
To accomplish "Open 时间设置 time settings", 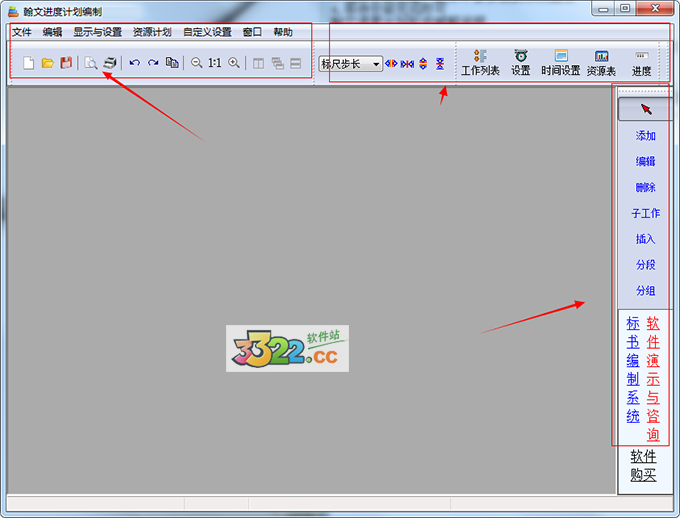I will pos(560,63).
